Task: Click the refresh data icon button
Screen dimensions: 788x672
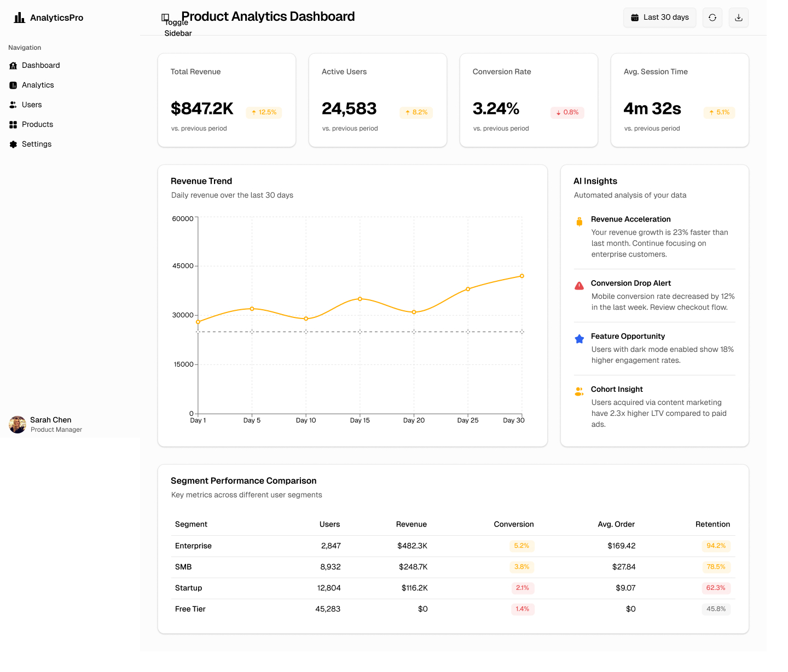Action: point(712,18)
